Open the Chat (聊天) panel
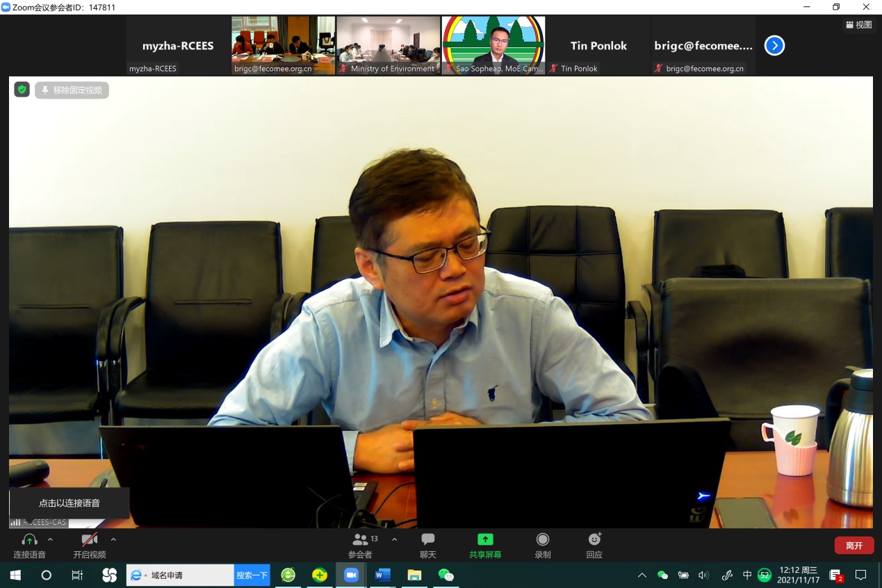Screen dimensions: 882x588 click(x=428, y=546)
